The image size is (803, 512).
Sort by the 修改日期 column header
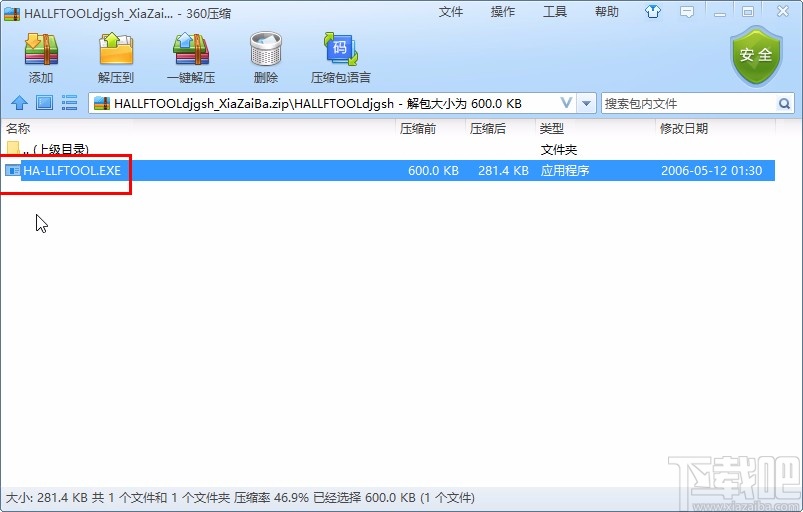point(715,129)
